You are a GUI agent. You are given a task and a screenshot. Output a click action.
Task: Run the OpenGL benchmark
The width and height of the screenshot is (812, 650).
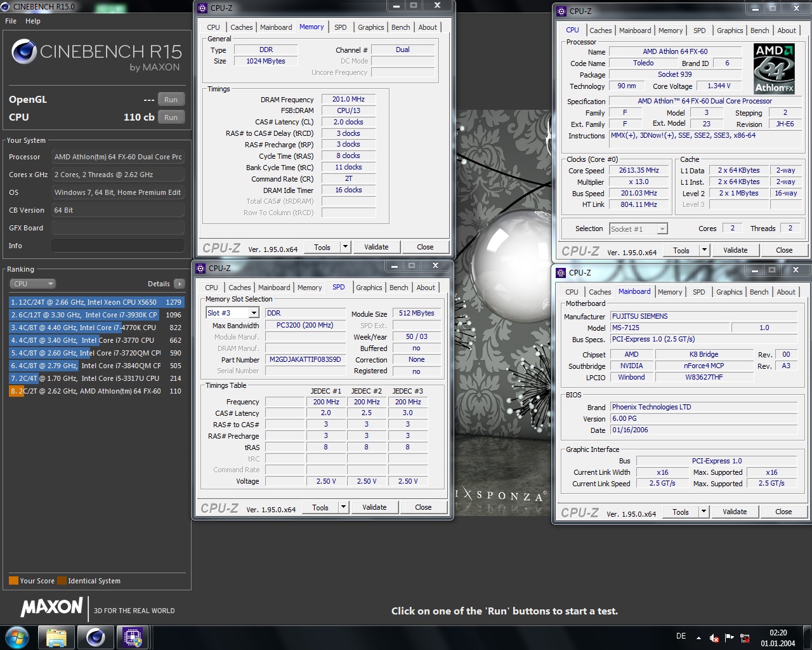coord(171,100)
